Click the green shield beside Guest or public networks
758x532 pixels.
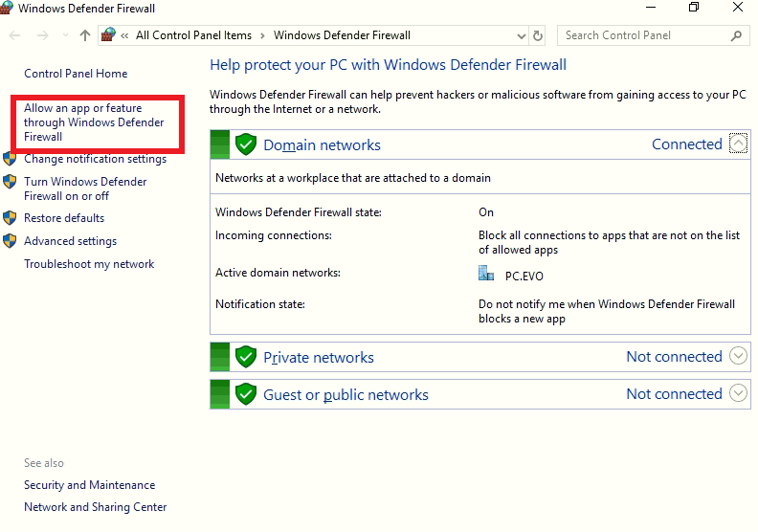point(246,394)
